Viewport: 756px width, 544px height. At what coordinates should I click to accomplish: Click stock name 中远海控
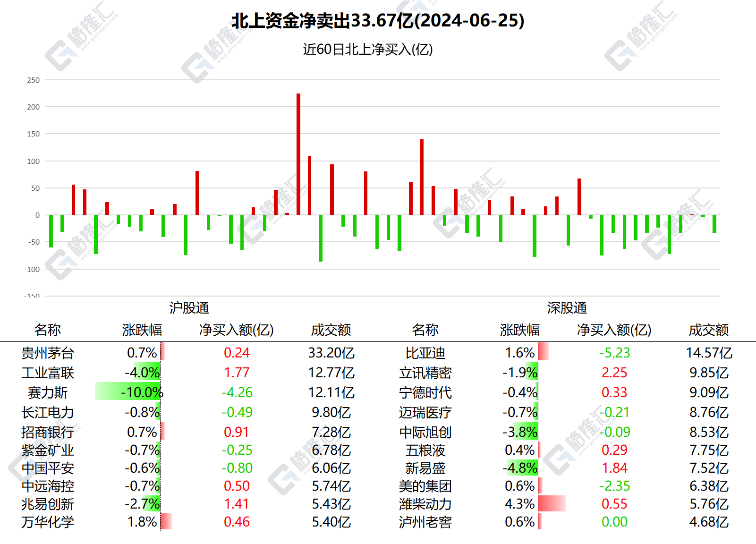48,486
